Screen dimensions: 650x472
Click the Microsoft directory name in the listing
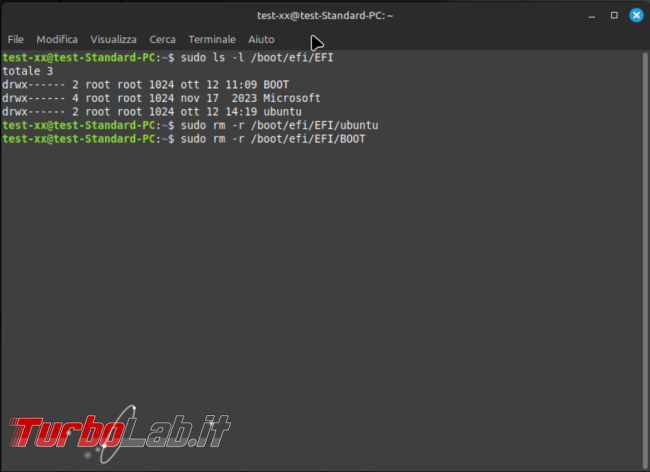292,98
